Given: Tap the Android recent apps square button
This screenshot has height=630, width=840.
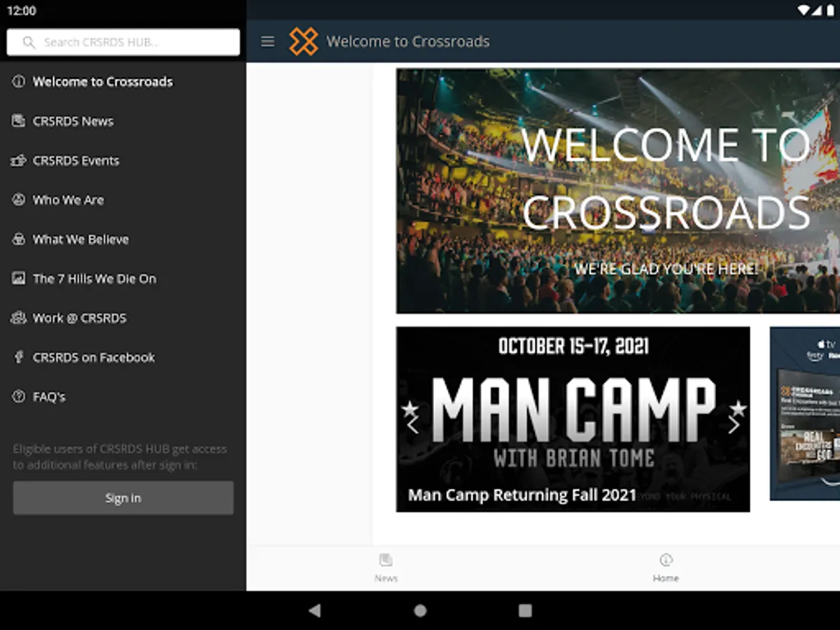Looking at the screenshot, I should click(525, 610).
